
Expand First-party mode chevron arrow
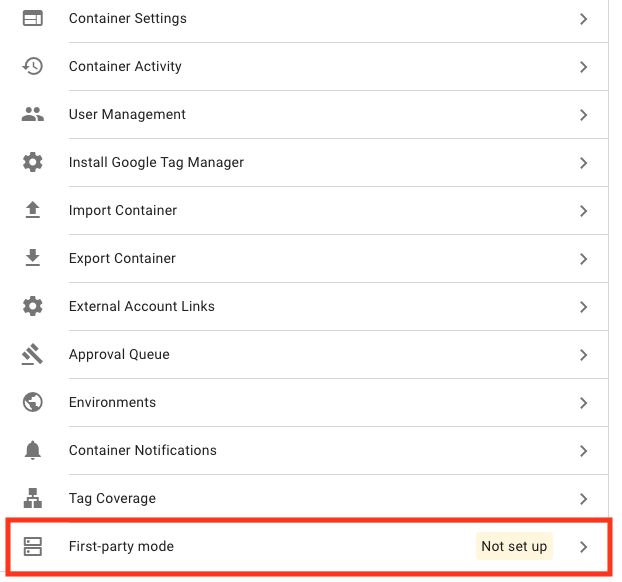[x=583, y=547]
